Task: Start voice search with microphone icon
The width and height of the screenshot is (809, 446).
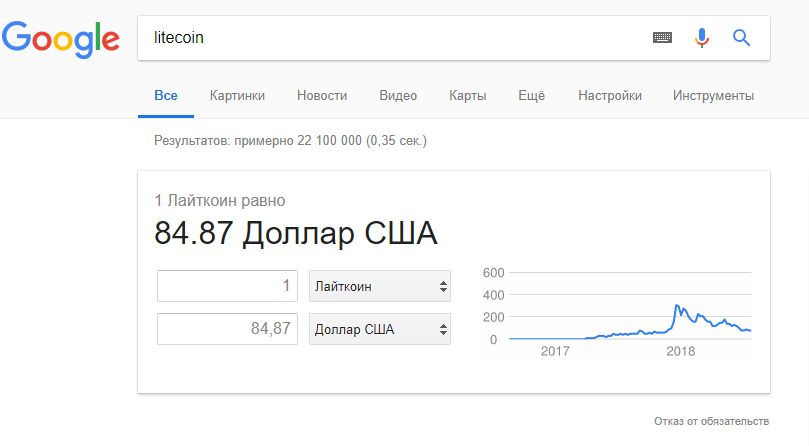Action: coord(701,38)
